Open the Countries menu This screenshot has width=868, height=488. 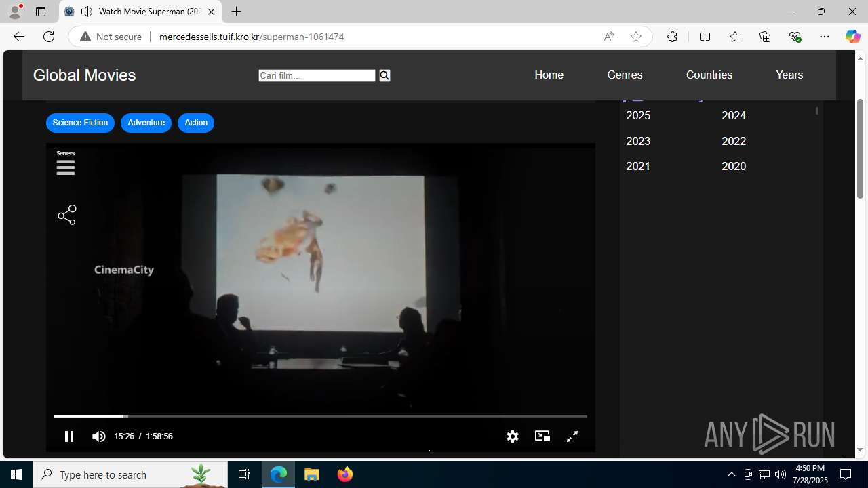coord(709,75)
